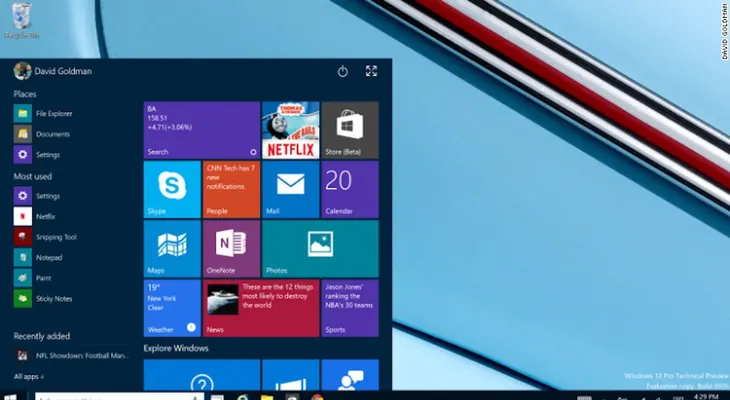Open Weather tile showing New York 19°
The width and height of the screenshot is (730, 400).
click(x=172, y=308)
